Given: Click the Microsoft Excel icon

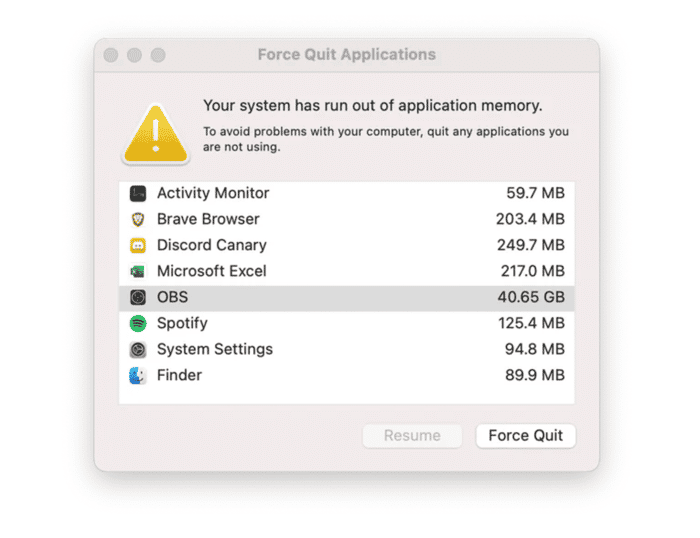Looking at the screenshot, I should pos(138,271).
